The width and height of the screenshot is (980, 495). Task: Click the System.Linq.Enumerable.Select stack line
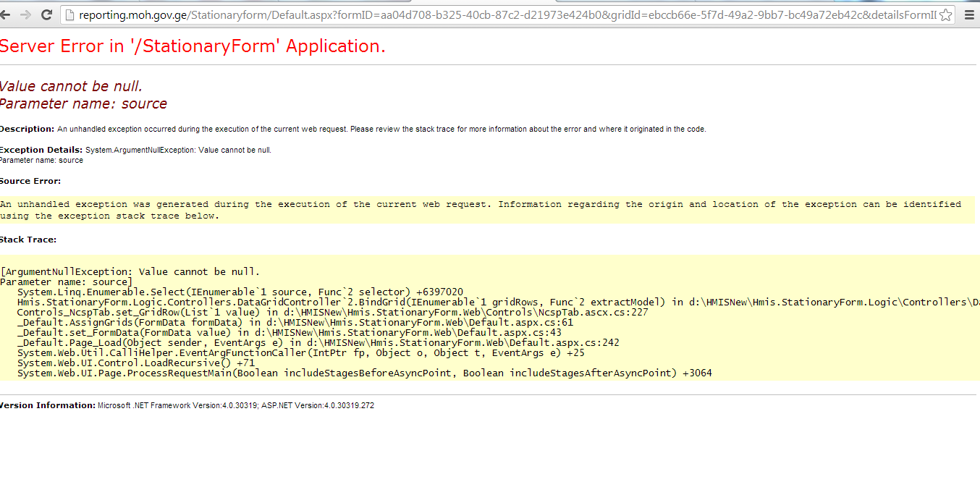(240, 292)
